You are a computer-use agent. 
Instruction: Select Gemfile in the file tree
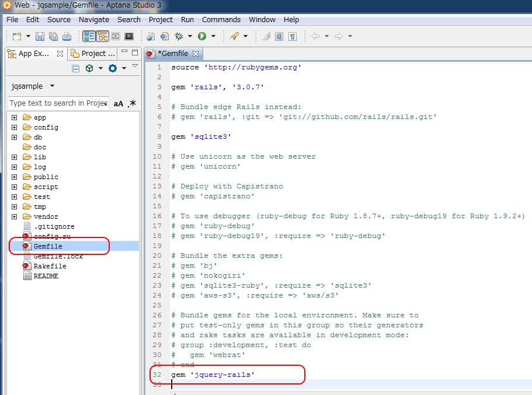coord(48,246)
